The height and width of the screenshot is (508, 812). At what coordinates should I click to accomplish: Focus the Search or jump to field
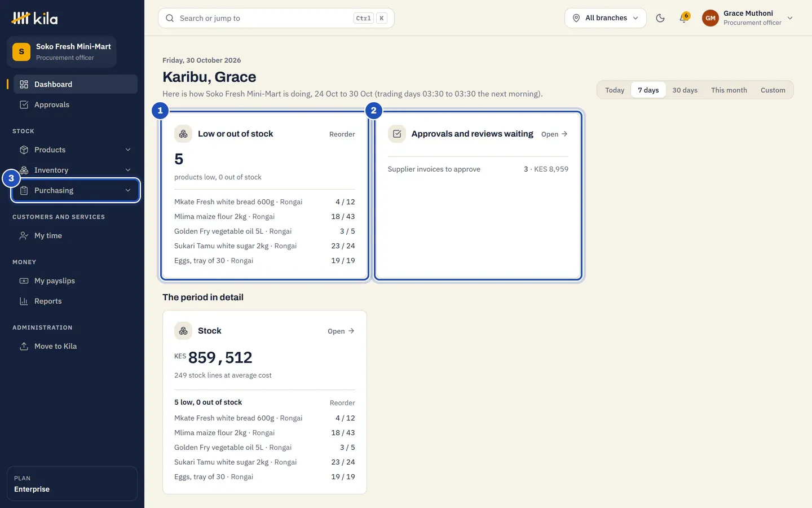(276, 18)
